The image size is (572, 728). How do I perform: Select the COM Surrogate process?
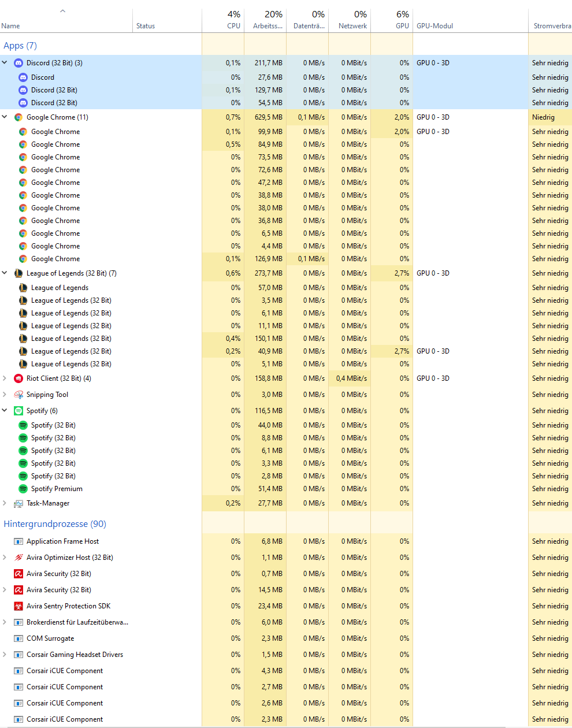pyautogui.click(x=286, y=638)
